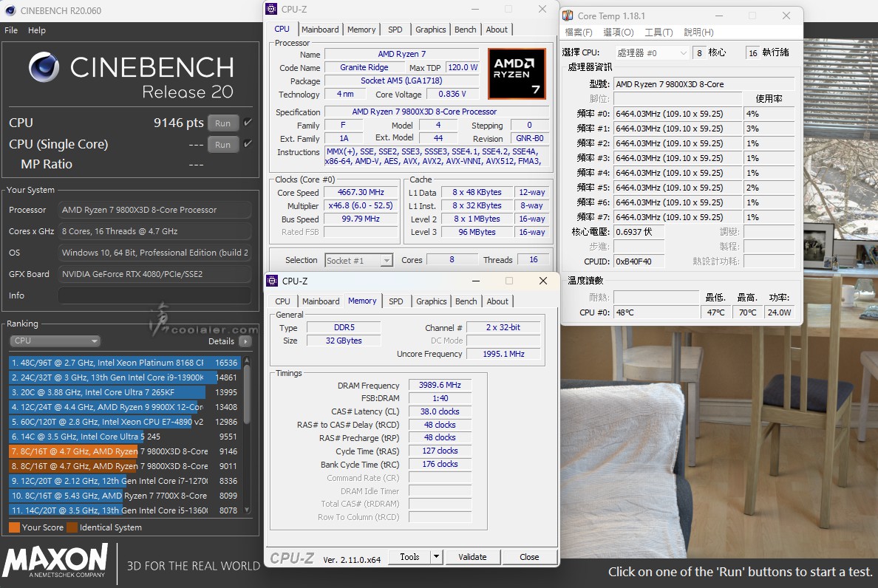Click the MAXON logo at bottom left
The image size is (878, 588).
point(55,561)
